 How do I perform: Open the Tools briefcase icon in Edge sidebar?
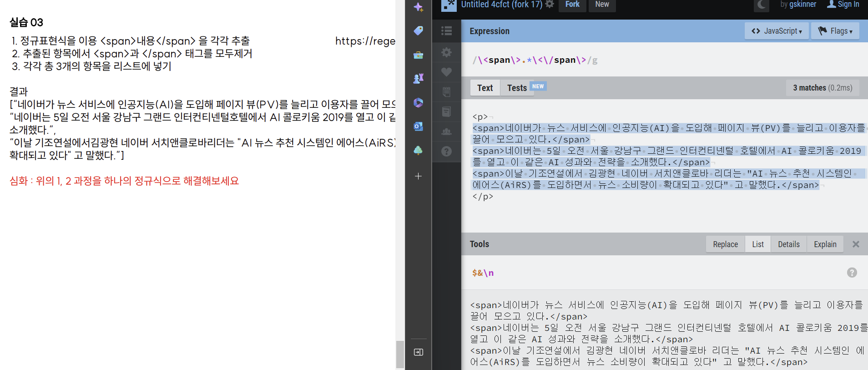pyautogui.click(x=419, y=55)
